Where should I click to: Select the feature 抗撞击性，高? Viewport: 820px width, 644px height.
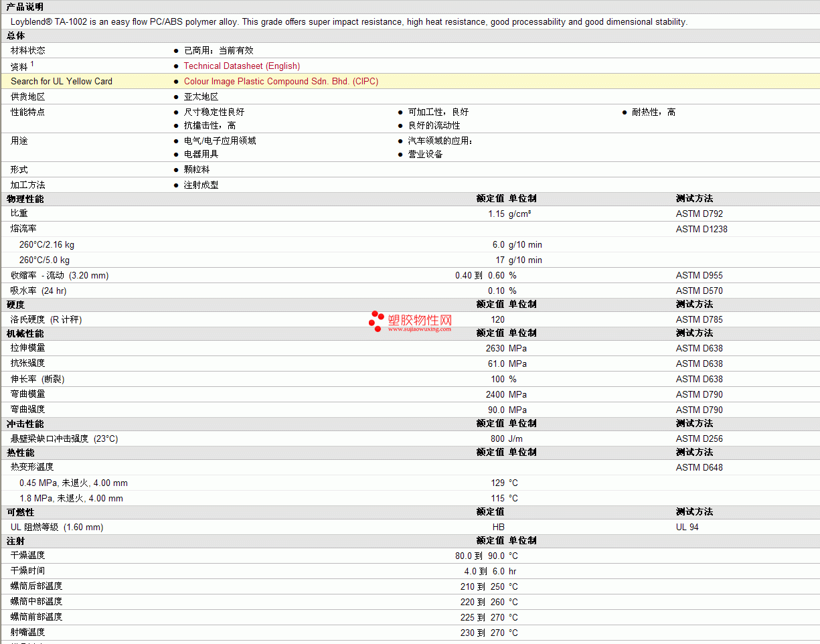coord(210,125)
